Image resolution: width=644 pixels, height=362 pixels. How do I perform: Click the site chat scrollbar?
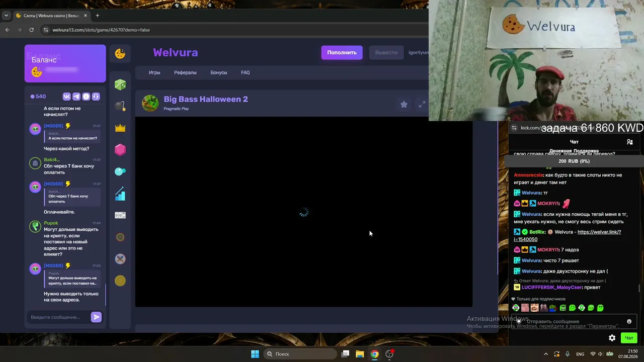tap(106, 295)
